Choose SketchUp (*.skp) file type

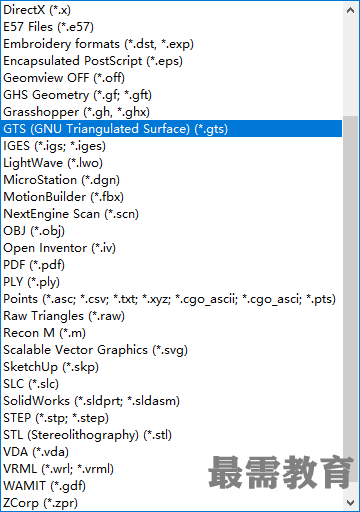[171, 367]
